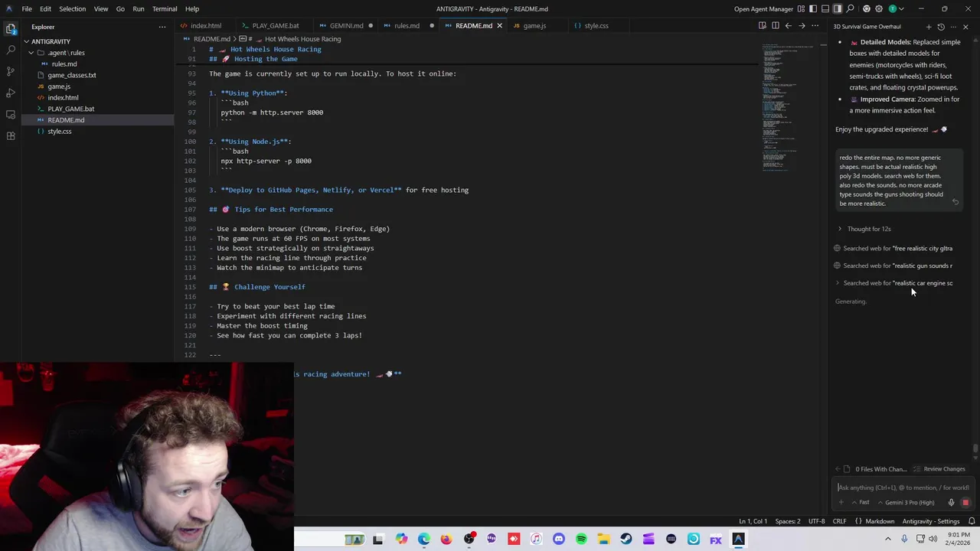This screenshot has height=551, width=980.
Task: Open Extensions view in activity bar
Action: (11, 135)
